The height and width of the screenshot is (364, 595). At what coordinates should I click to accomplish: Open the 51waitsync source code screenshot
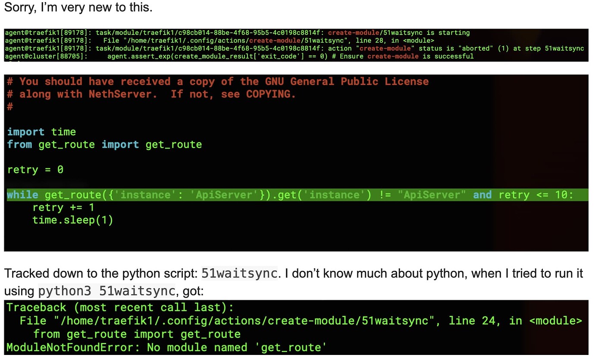click(x=296, y=163)
